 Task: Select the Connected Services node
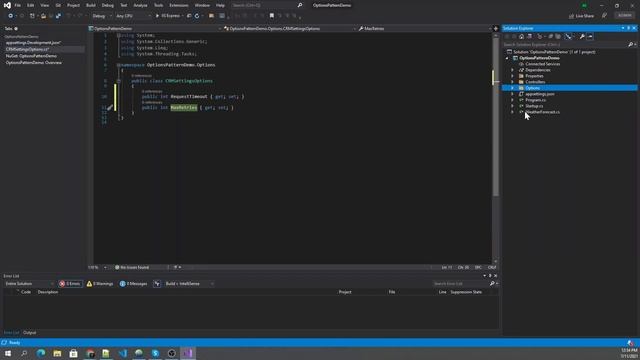tap(542, 64)
